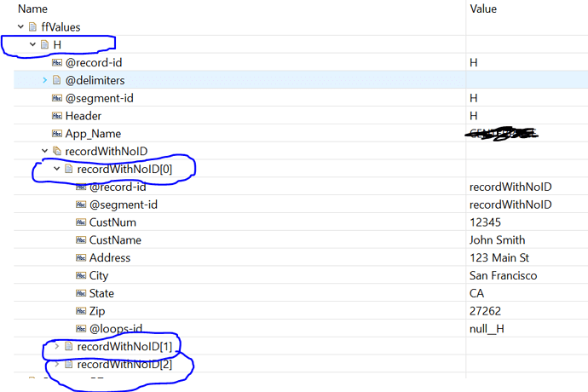Click the string icon beside Zip
This screenshot has width=588, height=392.
[81, 311]
